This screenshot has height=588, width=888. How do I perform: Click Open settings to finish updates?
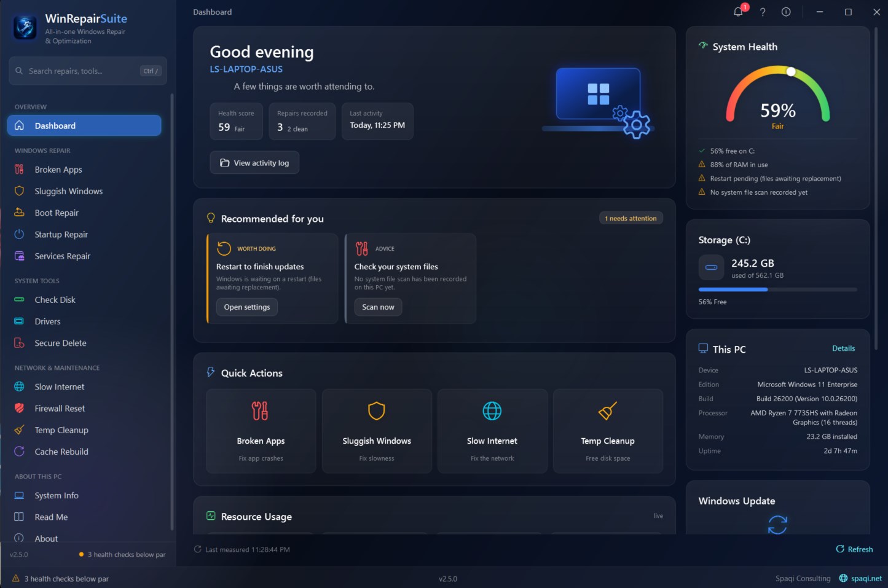pyautogui.click(x=247, y=307)
